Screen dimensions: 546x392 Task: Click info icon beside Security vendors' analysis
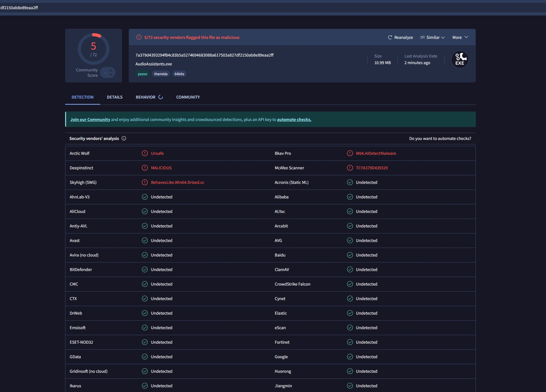click(x=124, y=138)
